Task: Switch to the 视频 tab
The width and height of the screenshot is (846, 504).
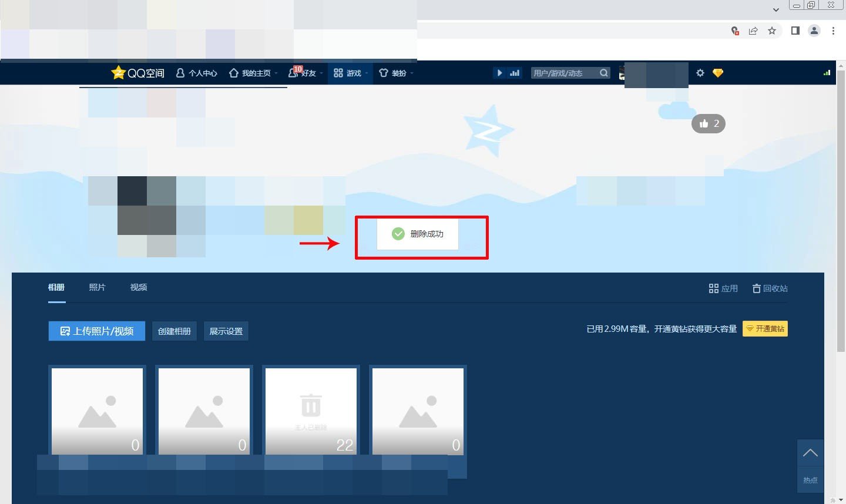Action: pyautogui.click(x=138, y=287)
